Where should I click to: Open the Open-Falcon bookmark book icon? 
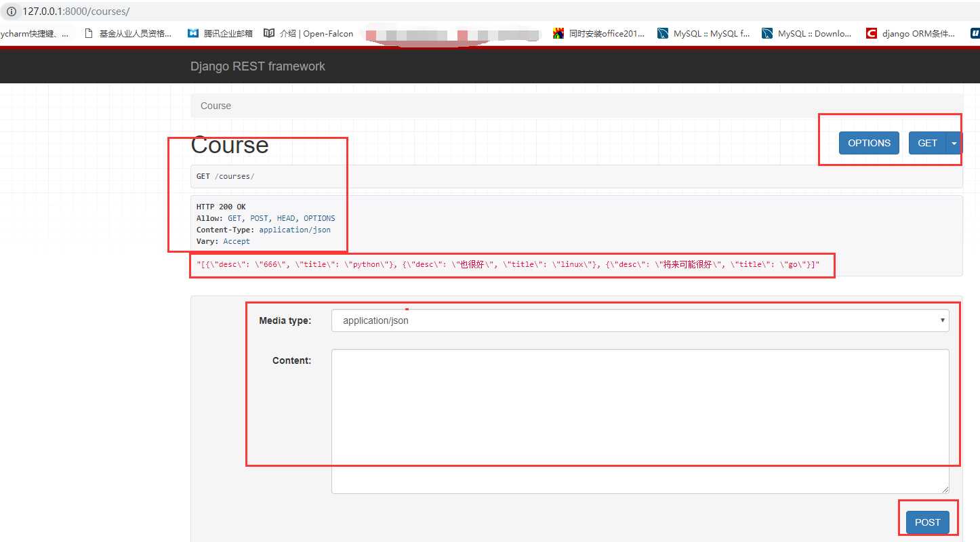(269, 33)
